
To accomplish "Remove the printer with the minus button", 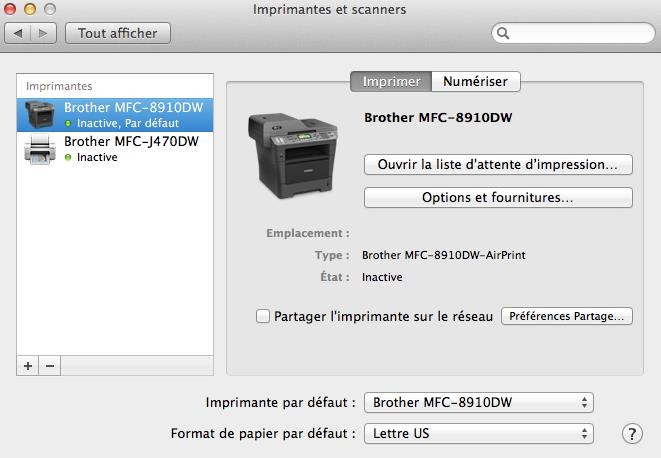I will [50, 366].
